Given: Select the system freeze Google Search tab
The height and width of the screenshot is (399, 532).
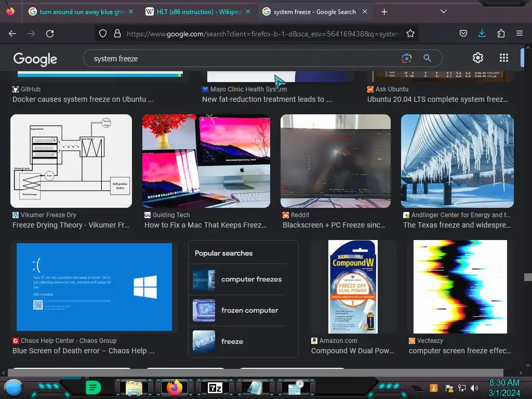Looking at the screenshot, I should 314,12.
